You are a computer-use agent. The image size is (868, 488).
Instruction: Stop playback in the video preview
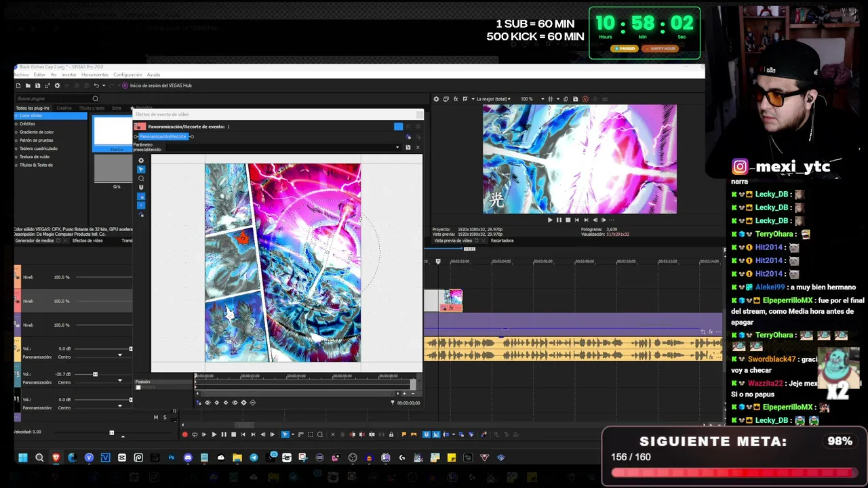point(568,220)
